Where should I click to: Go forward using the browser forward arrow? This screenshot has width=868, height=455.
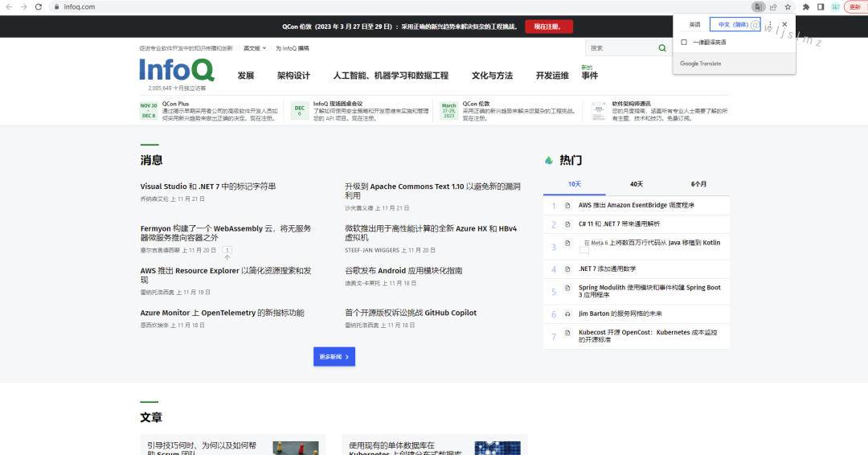point(24,6)
